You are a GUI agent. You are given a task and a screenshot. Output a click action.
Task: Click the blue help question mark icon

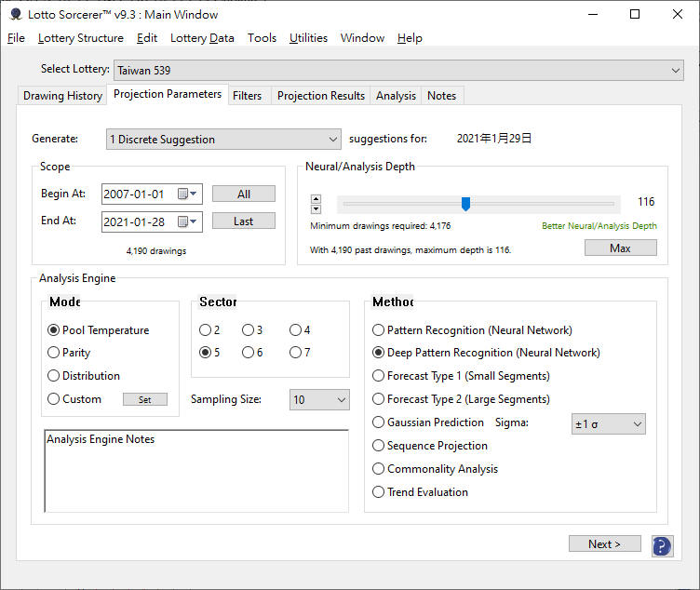click(662, 545)
